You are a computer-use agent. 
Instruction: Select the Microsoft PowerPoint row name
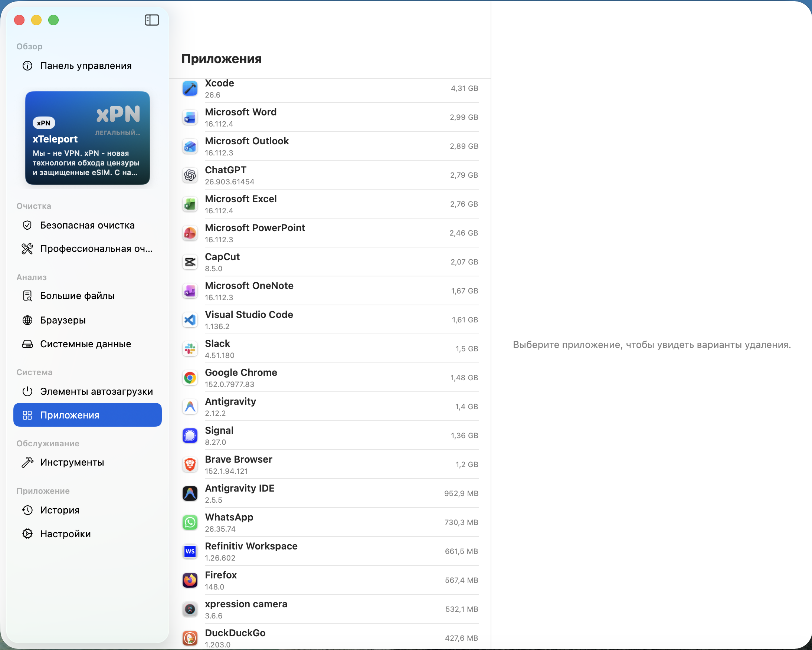click(255, 228)
